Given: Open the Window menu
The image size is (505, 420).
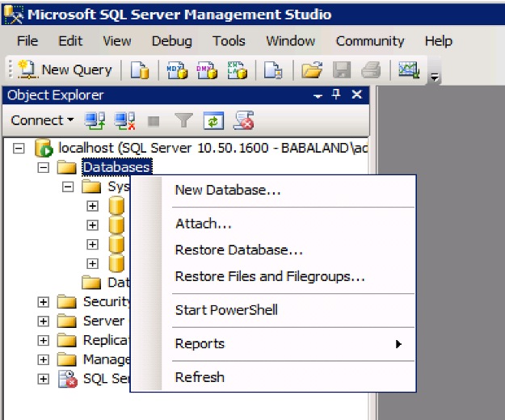Looking at the screenshot, I should pos(291,41).
